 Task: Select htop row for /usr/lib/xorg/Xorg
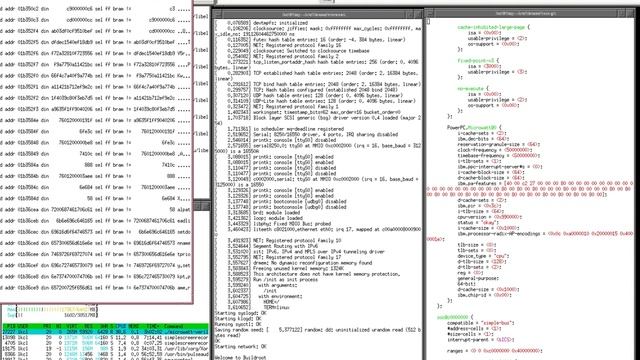(106, 349)
